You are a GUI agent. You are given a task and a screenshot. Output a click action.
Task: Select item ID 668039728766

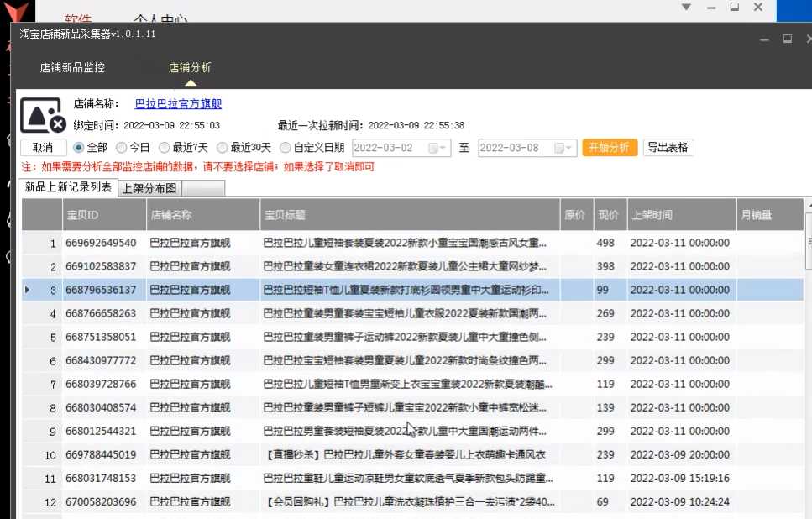click(x=101, y=385)
